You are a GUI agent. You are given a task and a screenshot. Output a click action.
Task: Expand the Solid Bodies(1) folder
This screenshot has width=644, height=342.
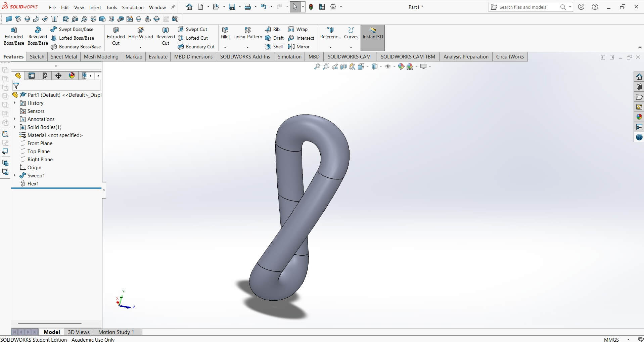pos(15,127)
